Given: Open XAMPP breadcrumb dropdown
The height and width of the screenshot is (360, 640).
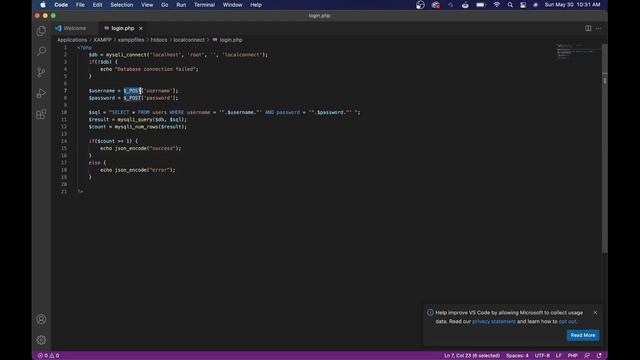Looking at the screenshot, I should point(102,40).
